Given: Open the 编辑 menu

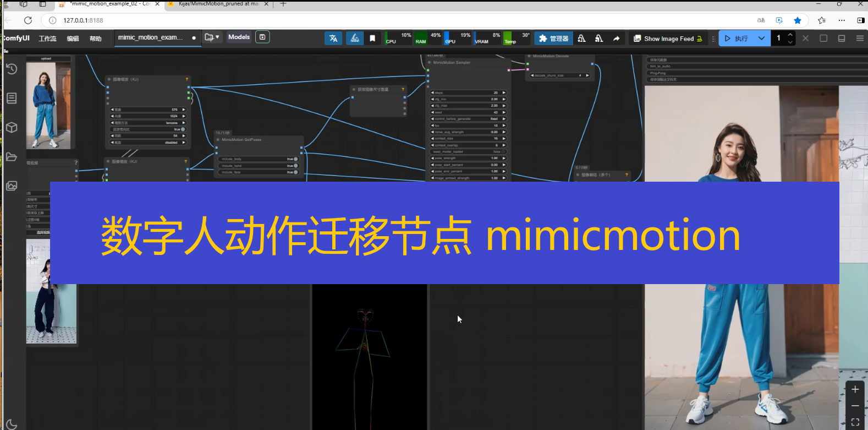Looking at the screenshot, I should pyautogui.click(x=73, y=39).
